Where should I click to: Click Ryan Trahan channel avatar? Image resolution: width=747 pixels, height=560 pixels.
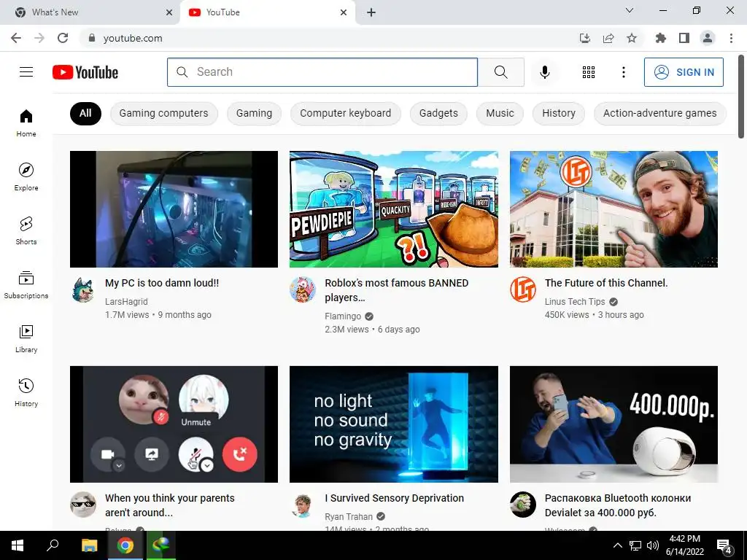coord(303,505)
